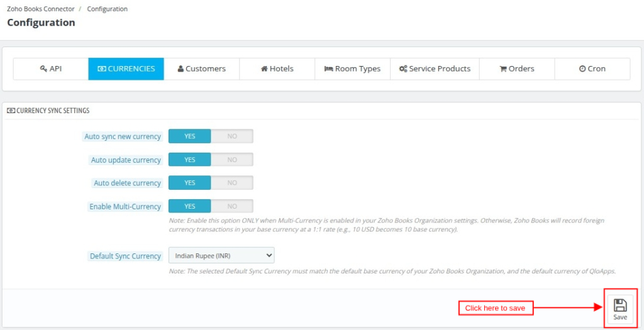The width and height of the screenshot is (644, 330).
Task: Click the Auto sync new currency label
Action: (123, 136)
